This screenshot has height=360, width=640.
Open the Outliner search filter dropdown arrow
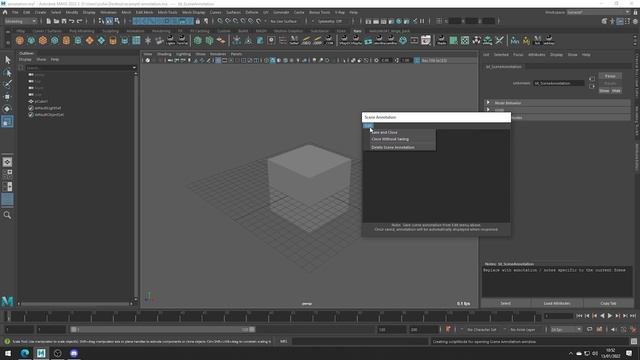[x=134, y=67]
